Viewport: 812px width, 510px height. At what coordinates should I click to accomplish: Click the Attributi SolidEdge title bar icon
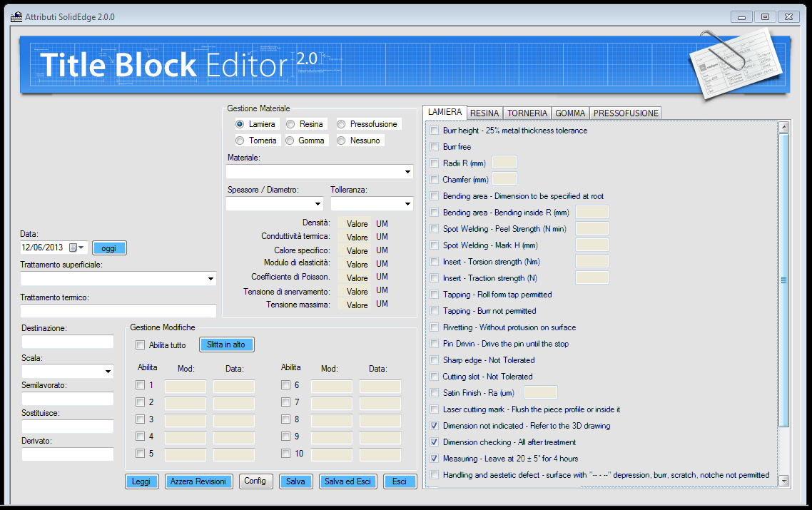(16, 16)
